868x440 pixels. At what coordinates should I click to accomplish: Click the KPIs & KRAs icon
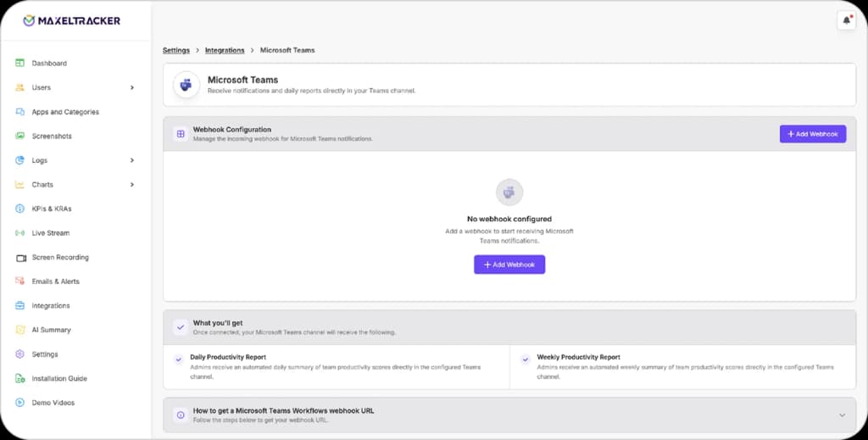pyautogui.click(x=20, y=209)
